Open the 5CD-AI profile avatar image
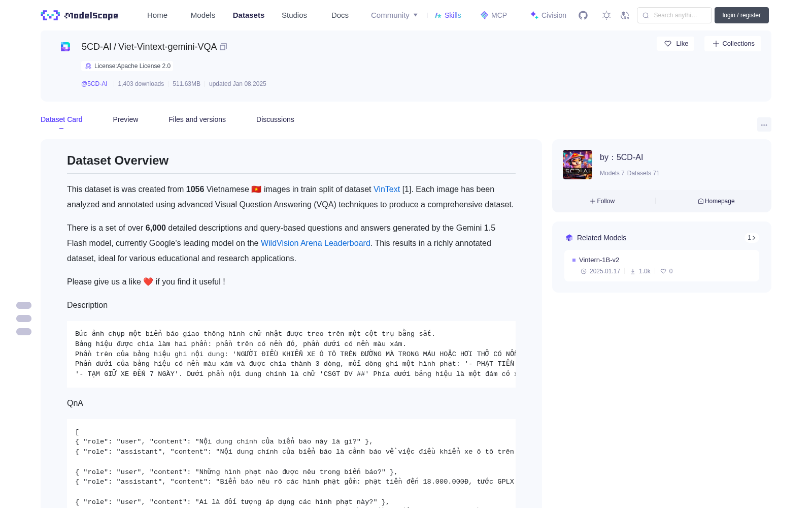The height and width of the screenshot is (508, 812). click(x=578, y=165)
